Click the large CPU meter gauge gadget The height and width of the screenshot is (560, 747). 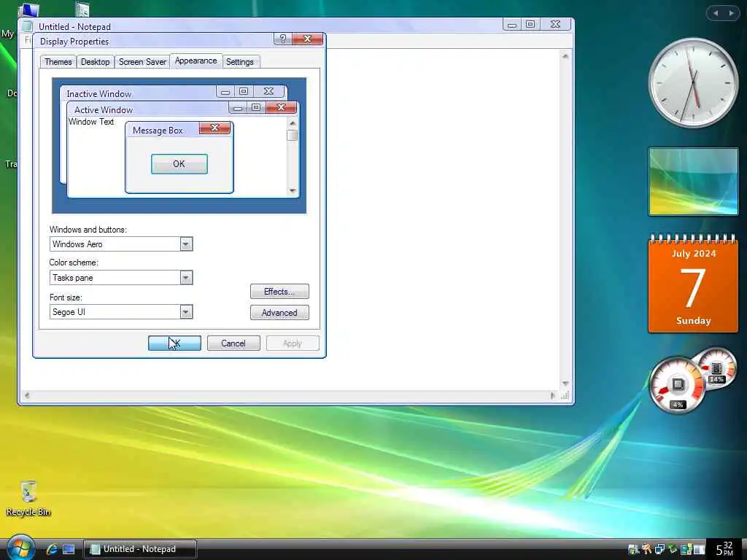click(x=677, y=385)
